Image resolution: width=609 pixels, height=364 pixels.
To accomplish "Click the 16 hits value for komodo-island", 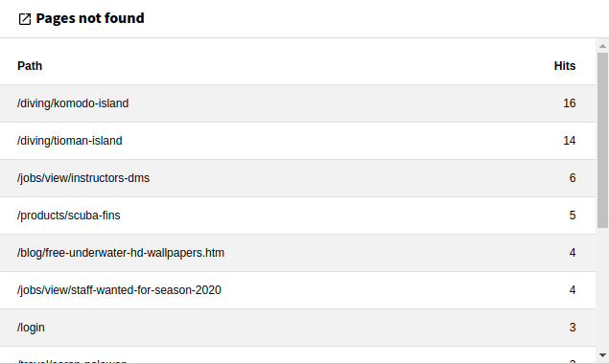I will [x=570, y=103].
